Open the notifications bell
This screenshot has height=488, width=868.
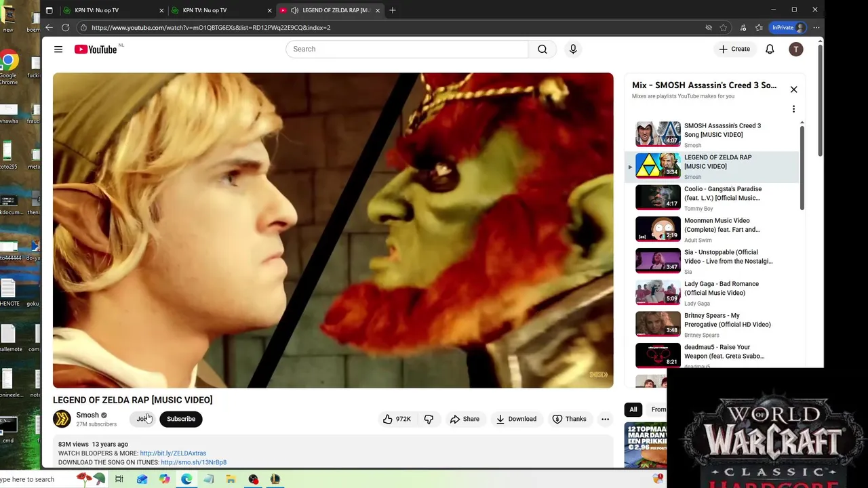tap(770, 49)
